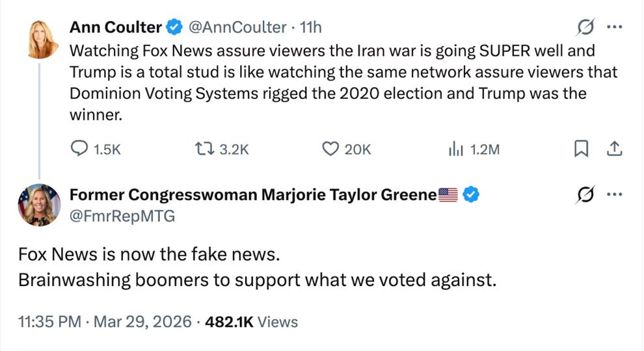Image resolution: width=644 pixels, height=351 pixels.
Task: Click Grok icon on Marjorie Taylor Greene's tweet
Action: [x=584, y=194]
